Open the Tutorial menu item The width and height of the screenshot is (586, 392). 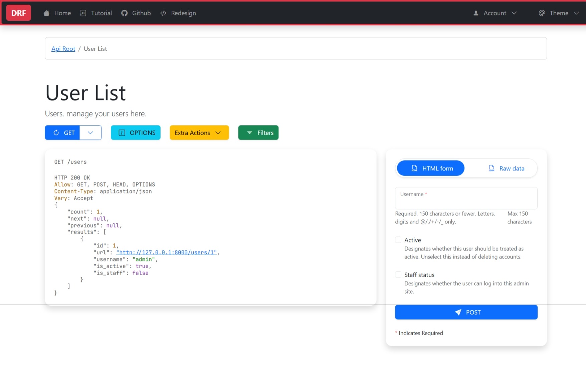[101, 13]
